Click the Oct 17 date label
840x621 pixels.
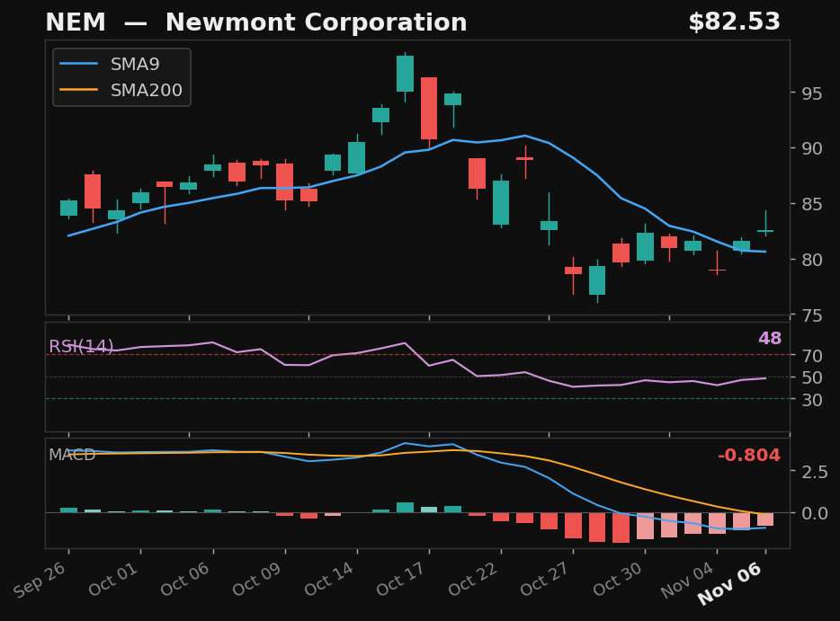401,580
